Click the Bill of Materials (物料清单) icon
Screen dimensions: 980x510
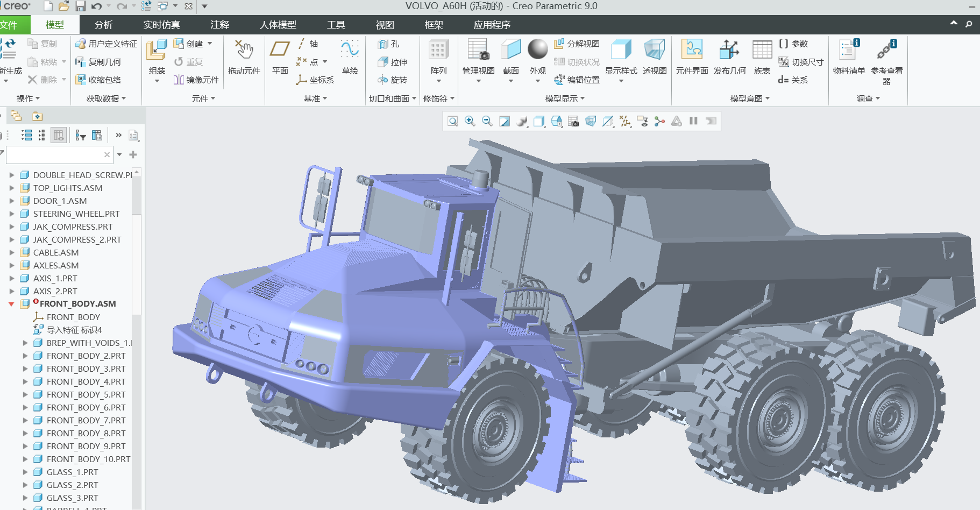point(849,49)
